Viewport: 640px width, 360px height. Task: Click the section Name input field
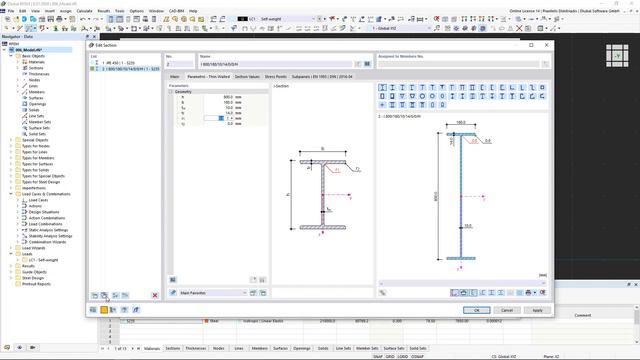tap(276, 64)
